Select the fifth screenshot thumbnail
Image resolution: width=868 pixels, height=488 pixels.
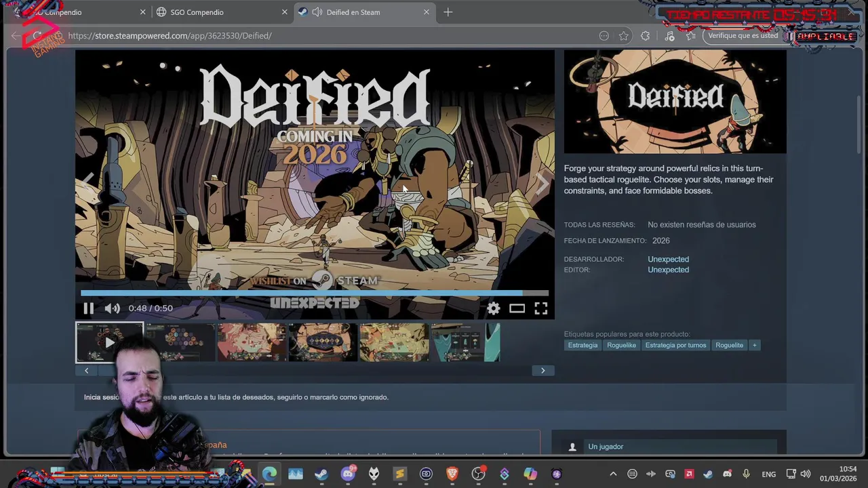[394, 342]
